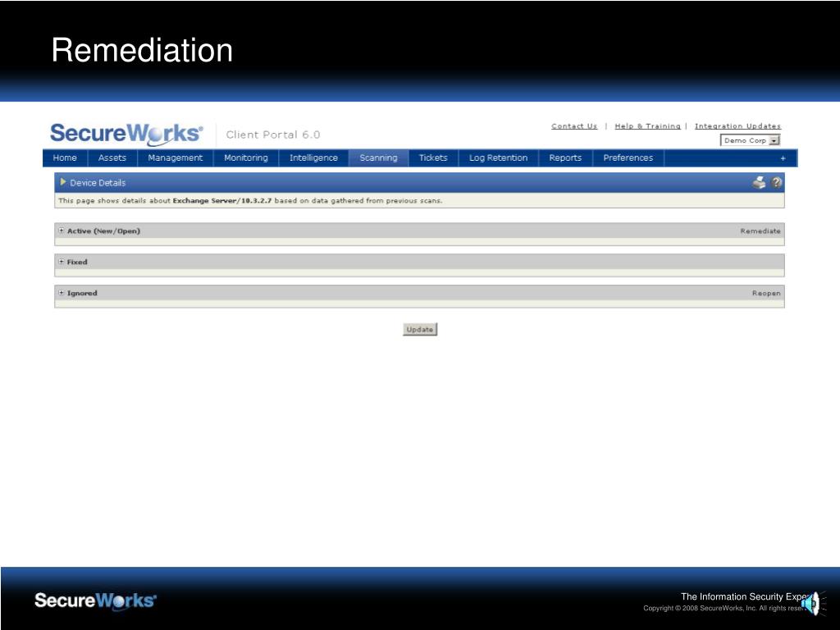Click the plus at navigation bar end

783,158
